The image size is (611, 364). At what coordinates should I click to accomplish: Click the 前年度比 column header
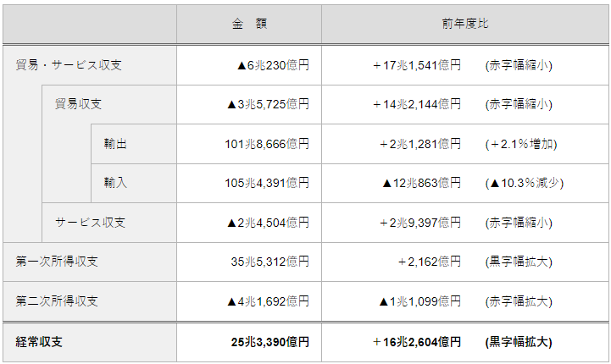pyautogui.click(x=464, y=24)
